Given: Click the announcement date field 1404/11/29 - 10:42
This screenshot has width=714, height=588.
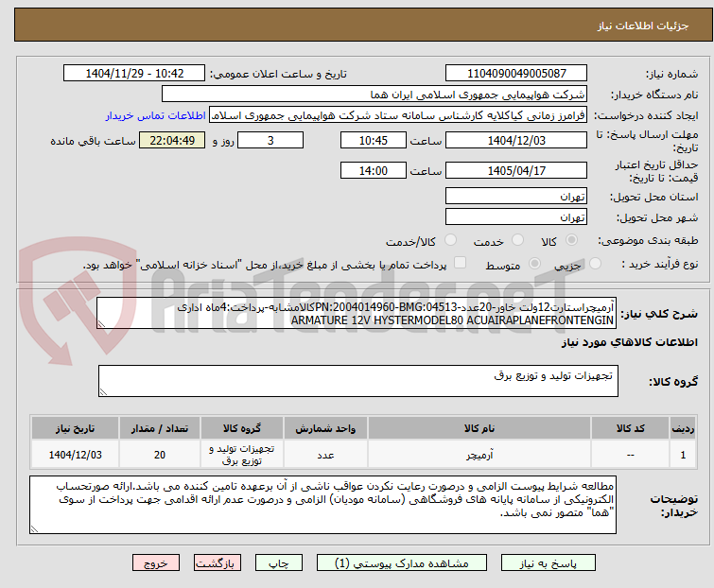Looking at the screenshot, I should (x=134, y=74).
